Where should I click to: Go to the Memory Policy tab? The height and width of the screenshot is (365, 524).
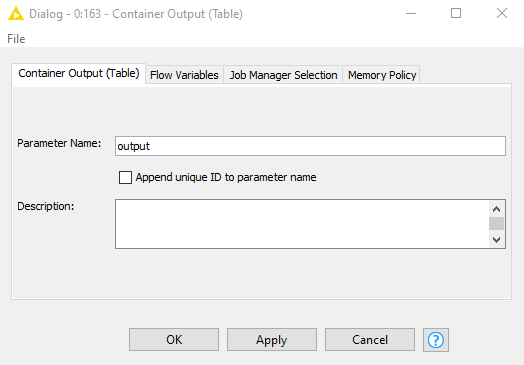[x=382, y=75]
